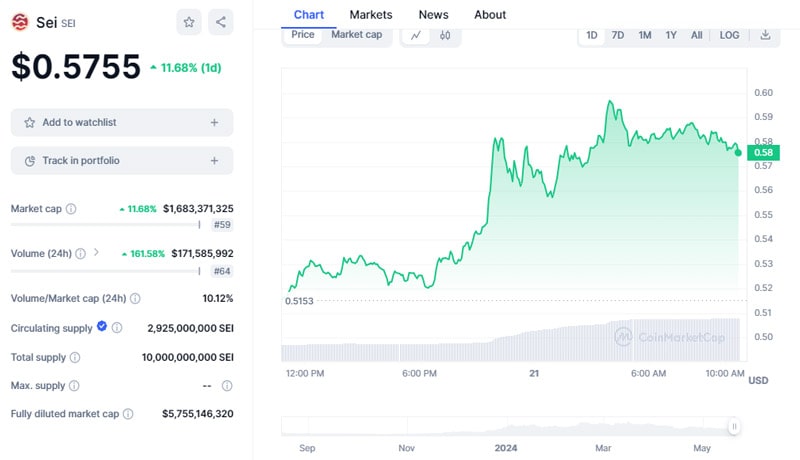Viewport: 800px width, 460px height.
Task: Select the candlestick chart icon
Action: coord(445,35)
